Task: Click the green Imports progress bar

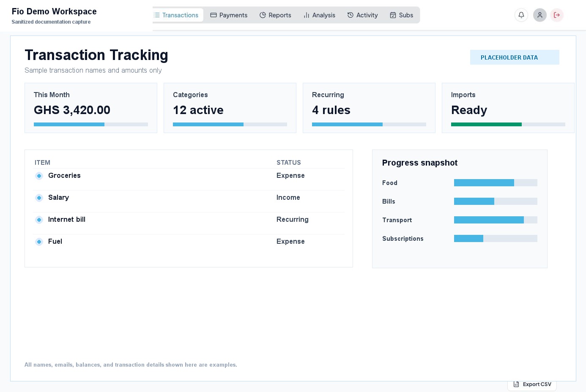Action: (x=508, y=125)
